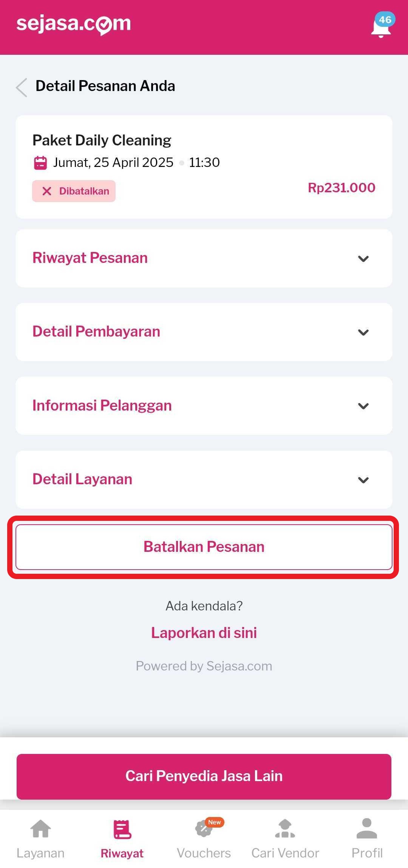
Task: Expand the Detail Pembayaran section
Action: tap(363, 332)
